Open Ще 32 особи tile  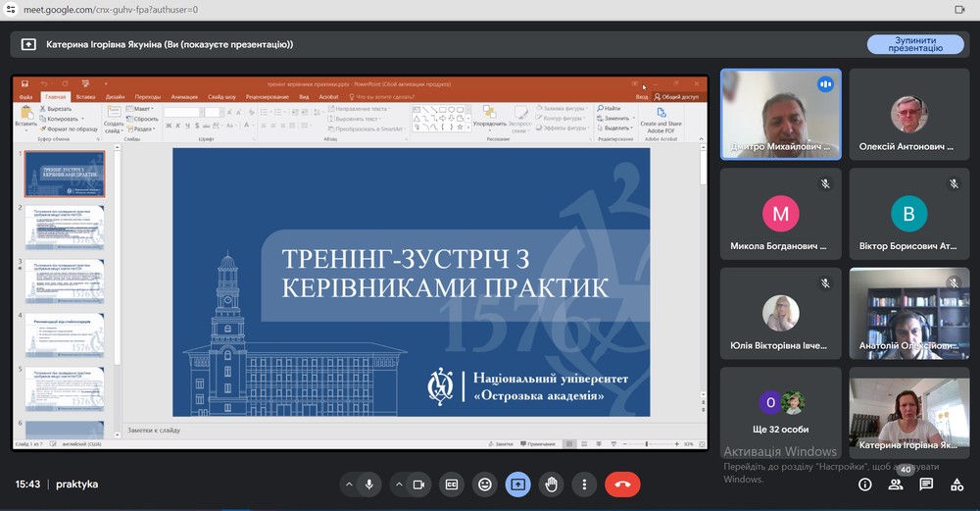click(x=781, y=413)
